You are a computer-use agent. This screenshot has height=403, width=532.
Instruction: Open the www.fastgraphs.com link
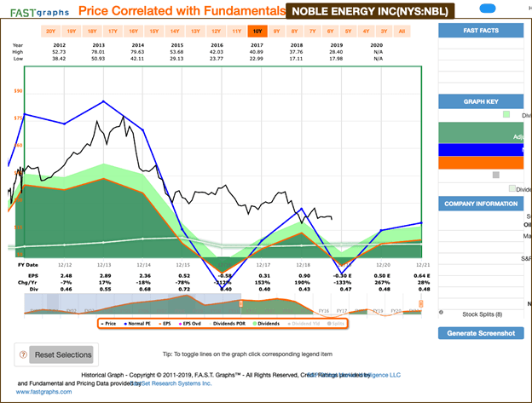[x=44, y=392]
